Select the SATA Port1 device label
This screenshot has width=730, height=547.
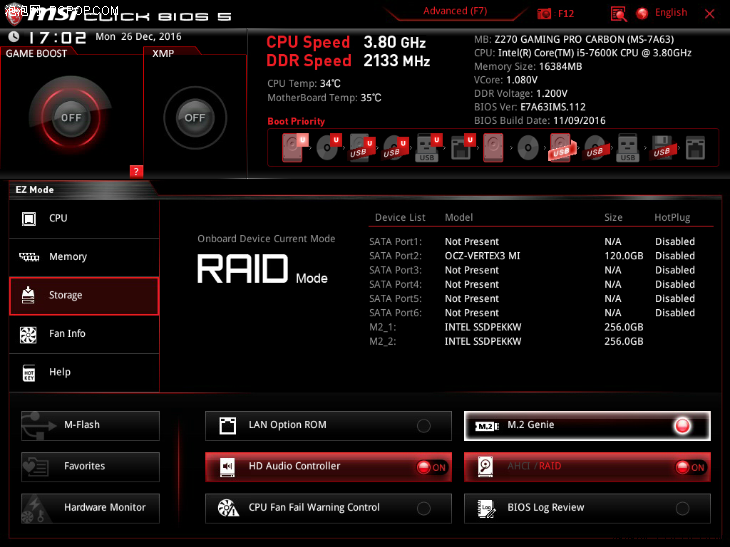(x=395, y=242)
